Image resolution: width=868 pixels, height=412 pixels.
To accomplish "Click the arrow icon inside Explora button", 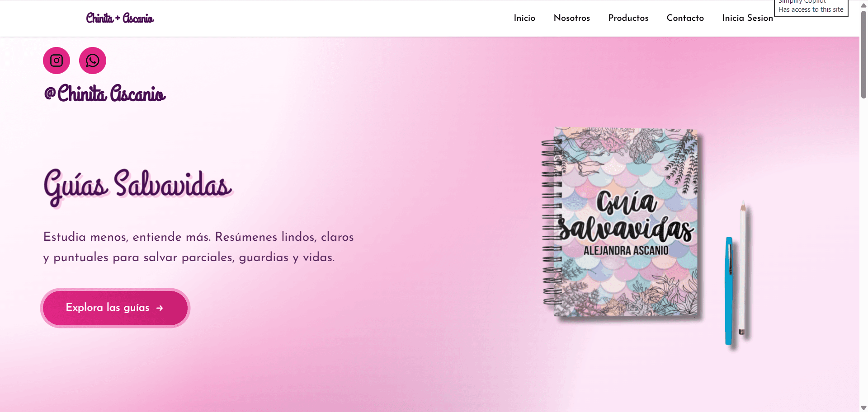I will pos(160,308).
